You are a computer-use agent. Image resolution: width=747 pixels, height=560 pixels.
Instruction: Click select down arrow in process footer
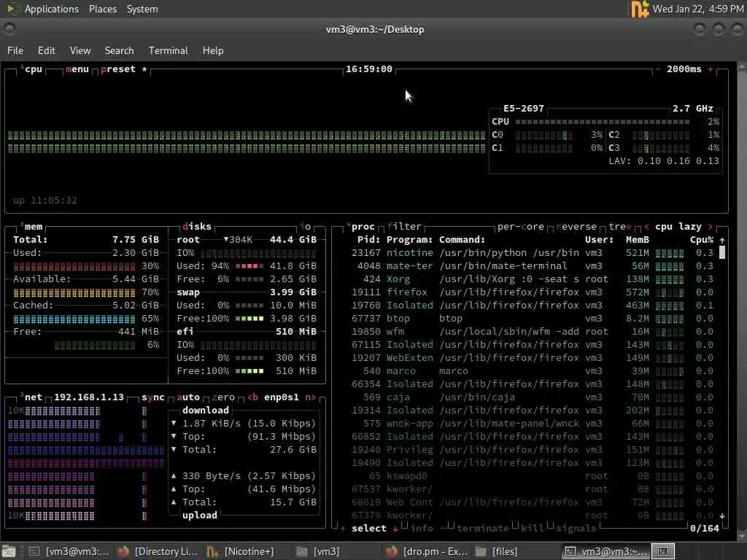pyautogui.click(x=395, y=529)
